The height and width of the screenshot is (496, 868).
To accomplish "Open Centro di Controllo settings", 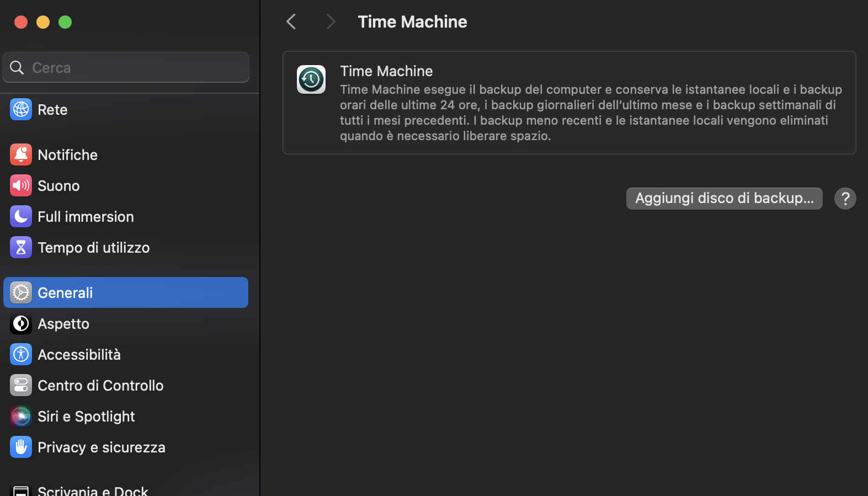I will (126, 385).
